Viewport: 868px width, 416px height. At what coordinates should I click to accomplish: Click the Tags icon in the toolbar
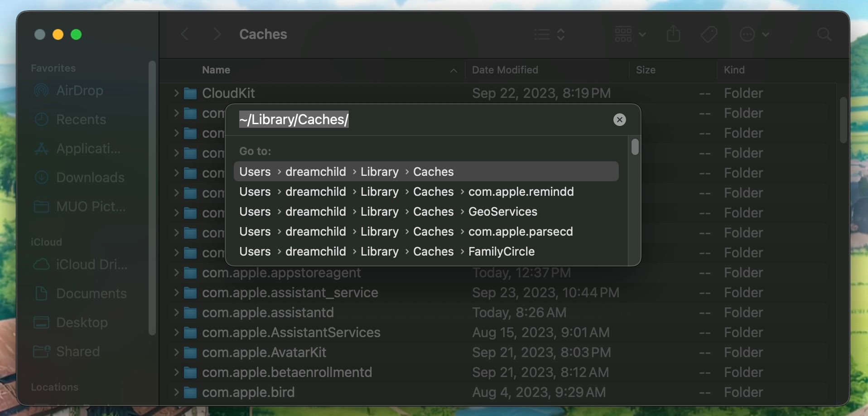coord(709,34)
